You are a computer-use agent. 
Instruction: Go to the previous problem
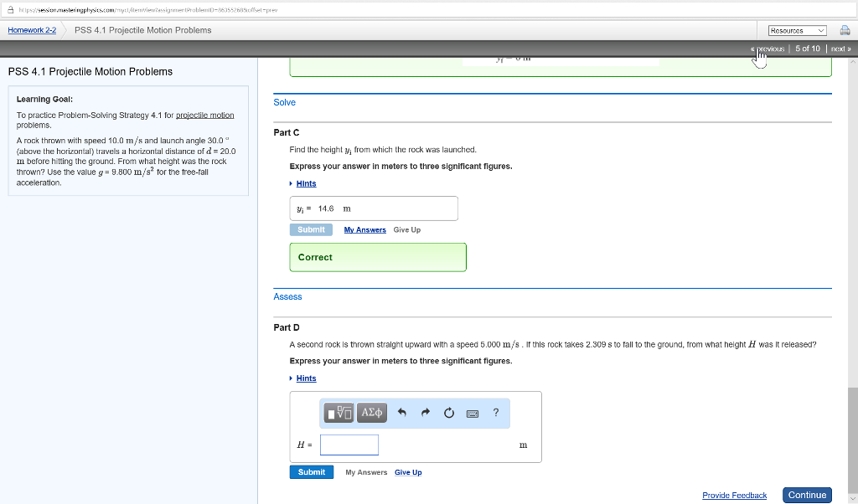point(769,49)
